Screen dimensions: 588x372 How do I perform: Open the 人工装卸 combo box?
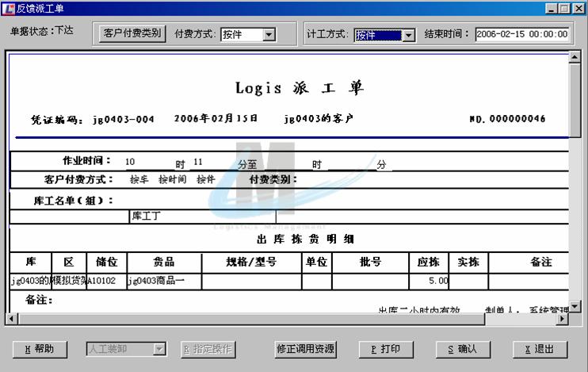pyautogui.click(x=159, y=349)
